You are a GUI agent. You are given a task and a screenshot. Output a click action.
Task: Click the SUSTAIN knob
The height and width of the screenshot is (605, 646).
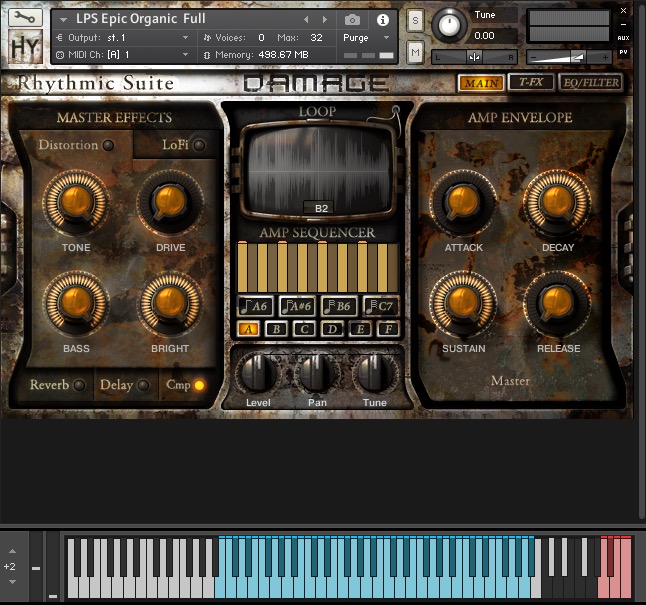[463, 304]
